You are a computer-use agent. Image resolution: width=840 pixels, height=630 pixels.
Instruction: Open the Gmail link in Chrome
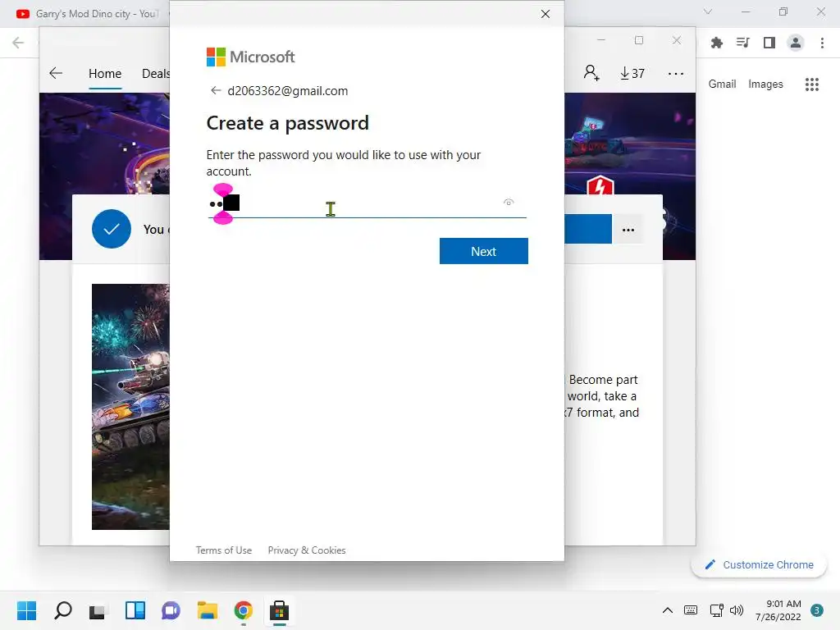722,84
